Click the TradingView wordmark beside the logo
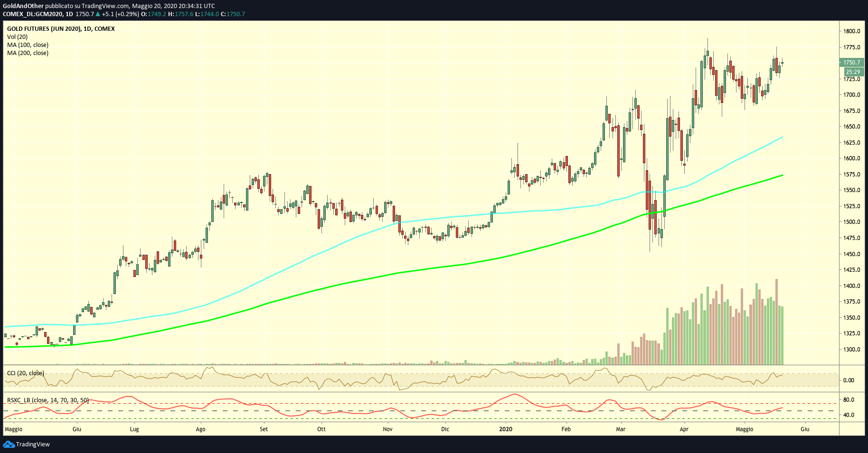Viewport: 868px width, 453px height. (x=33, y=444)
